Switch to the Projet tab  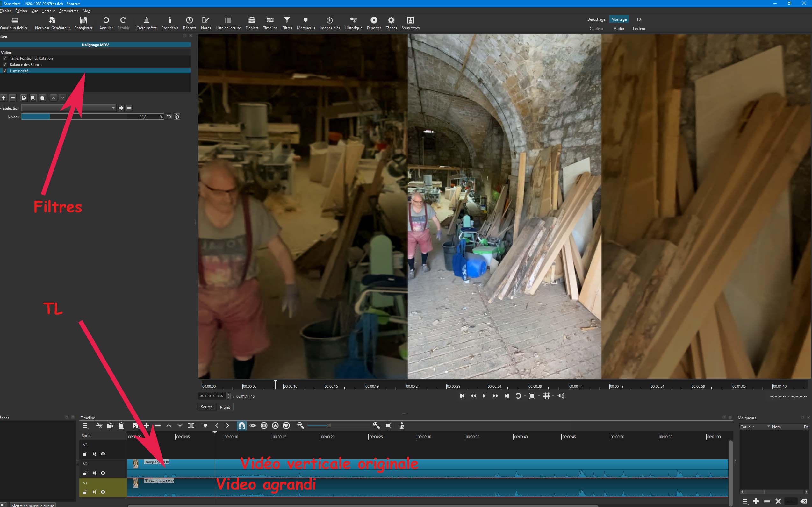(x=225, y=407)
